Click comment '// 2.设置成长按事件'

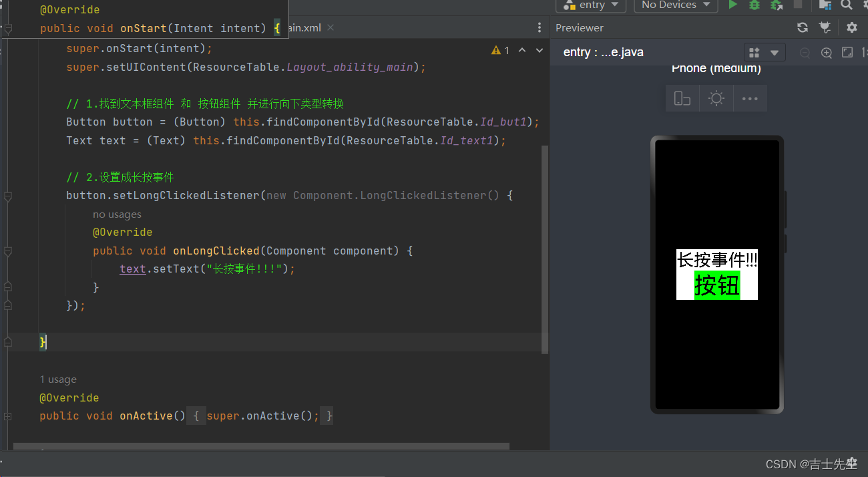point(120,177)
